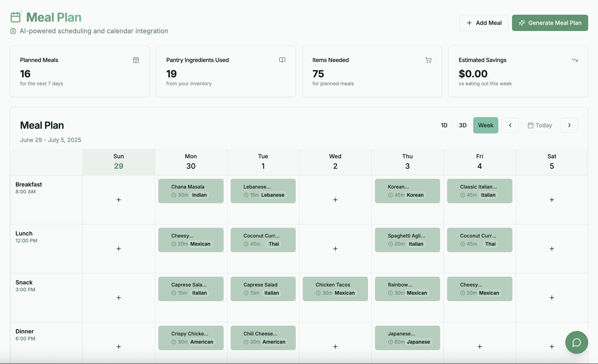598x364 pixels.
Task: Open Chana Masala breakfast meal card
Action: tap(191, 191)
